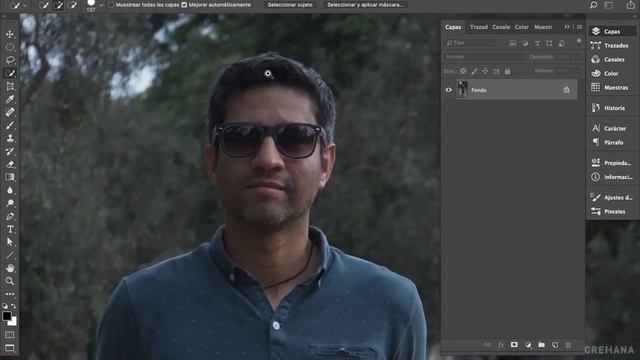Open the Share icon at top right

tap(631, 5)
